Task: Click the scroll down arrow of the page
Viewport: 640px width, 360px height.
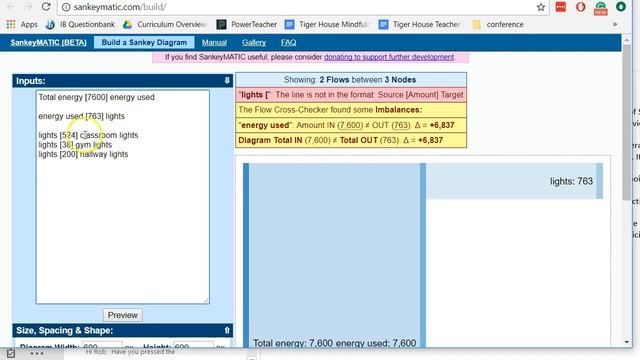Action: [x=627, y=342]
